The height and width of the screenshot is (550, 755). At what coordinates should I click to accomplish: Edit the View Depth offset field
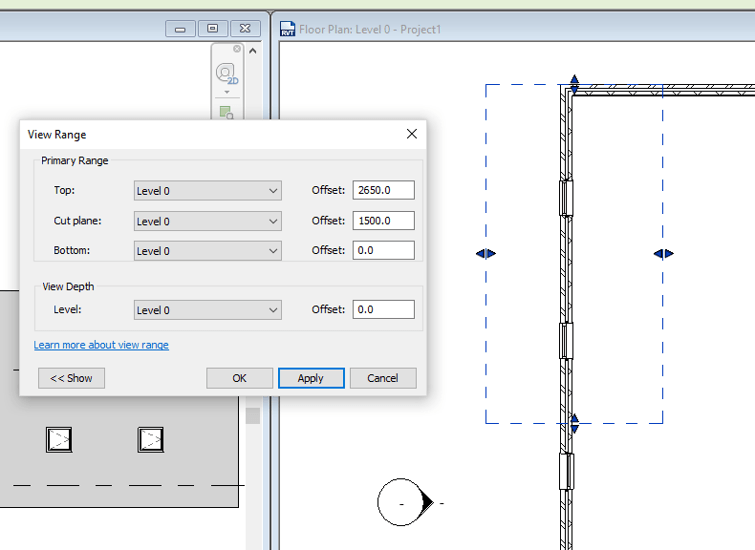click(383, 309)
